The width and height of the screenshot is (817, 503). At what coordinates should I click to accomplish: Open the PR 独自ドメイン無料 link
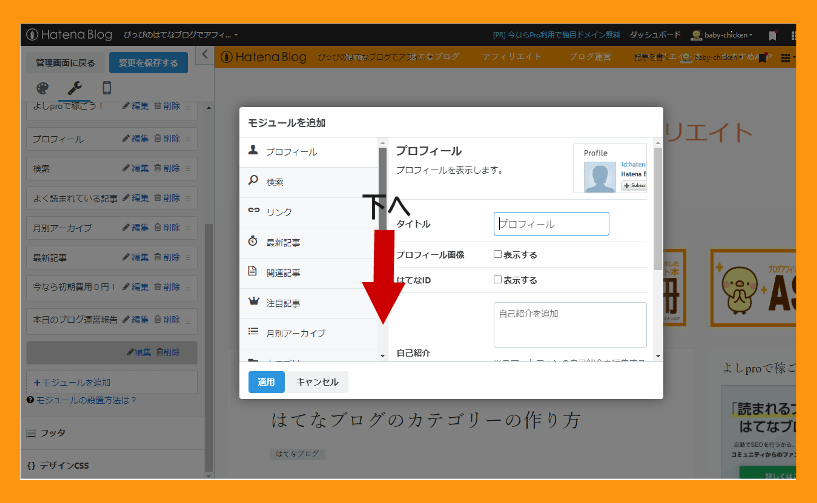556,35
